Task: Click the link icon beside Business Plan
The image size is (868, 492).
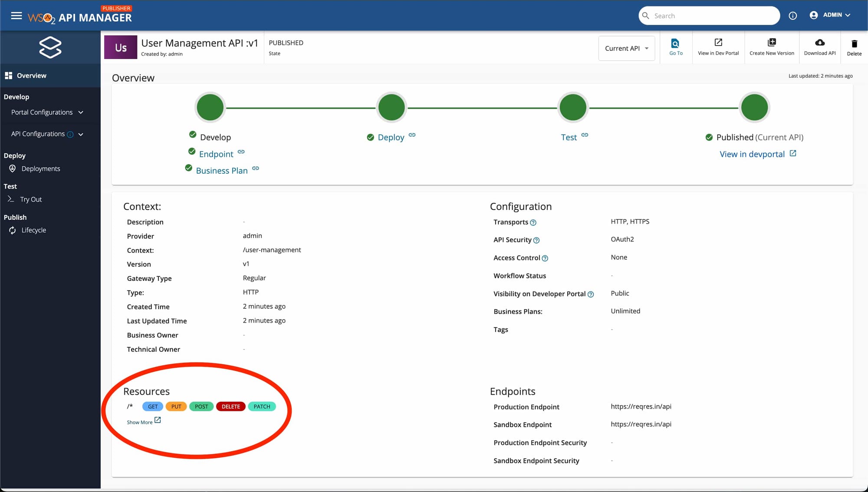Action: coord(256,168)
